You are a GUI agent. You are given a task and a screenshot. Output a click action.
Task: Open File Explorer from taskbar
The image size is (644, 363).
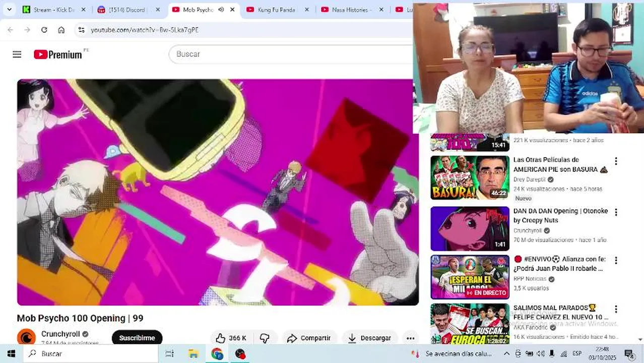pyautogui.click(x=194, y=354)
